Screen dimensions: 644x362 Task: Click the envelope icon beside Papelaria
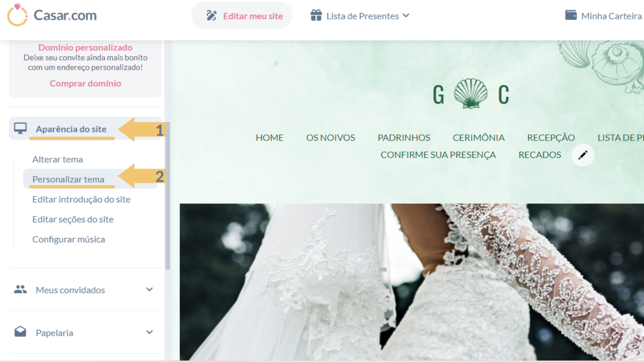[x=20, y=332]
